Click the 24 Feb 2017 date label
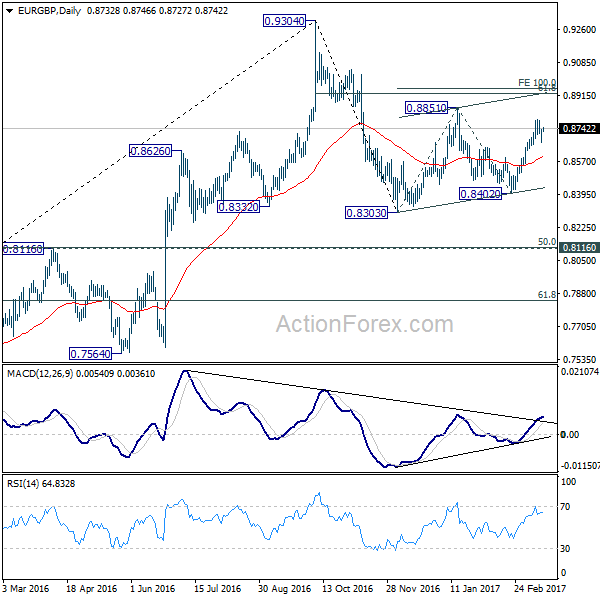The image size is (600, 600). pos(540,589)
